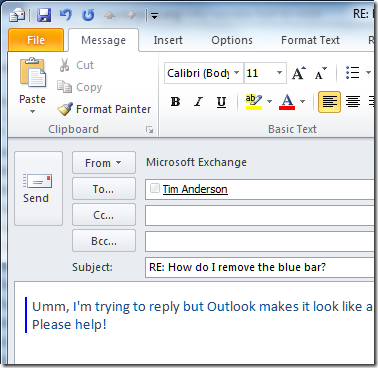Click the Previous Item up arrow
Screen dimensions: 378x368
(x=110, y=15)
